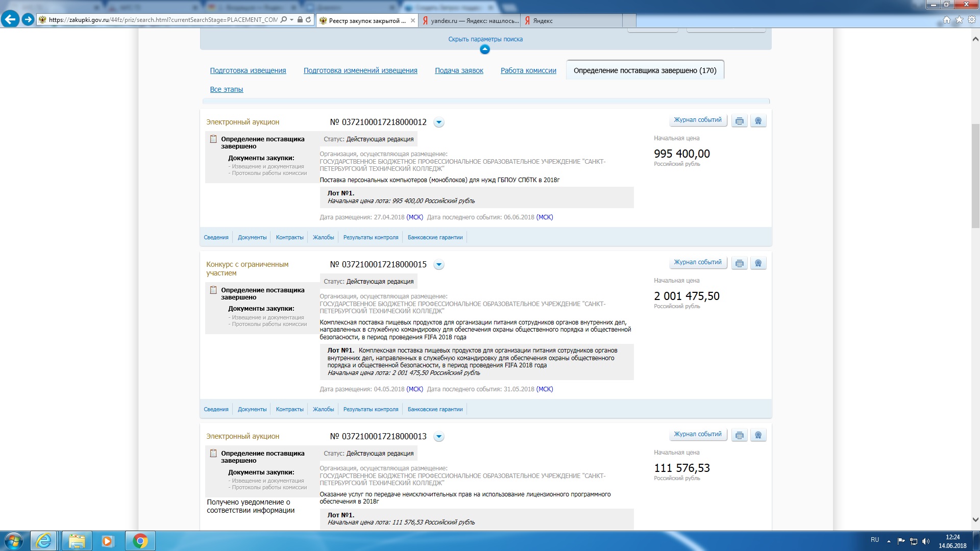Switch to 'Реестр закупок закрытой' browser tab
The width and height of the screenshot is (980, 551).
(367, 20)
